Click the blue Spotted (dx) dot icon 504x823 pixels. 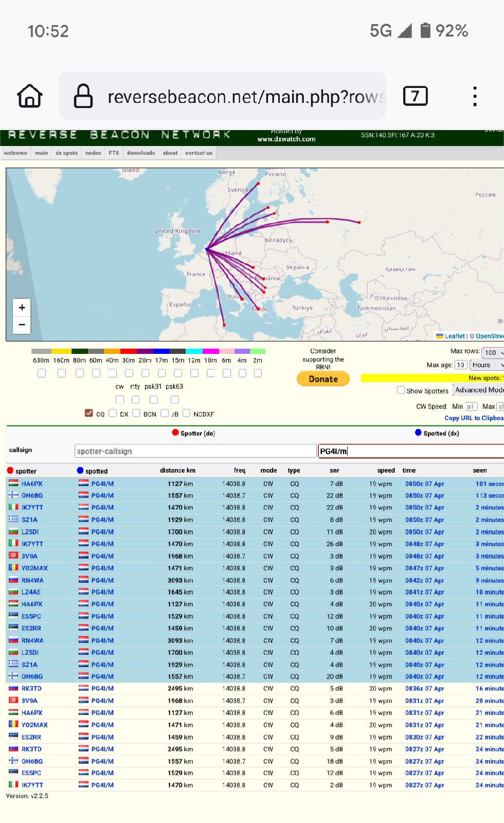[418, 433]
